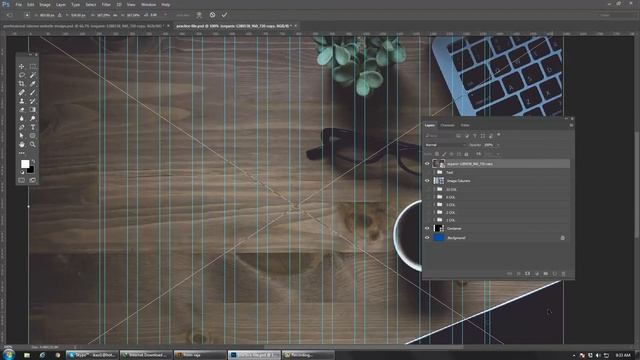Screen dimensions: 640x360
Task: Swap foreground and background colors
Action: 33,162
